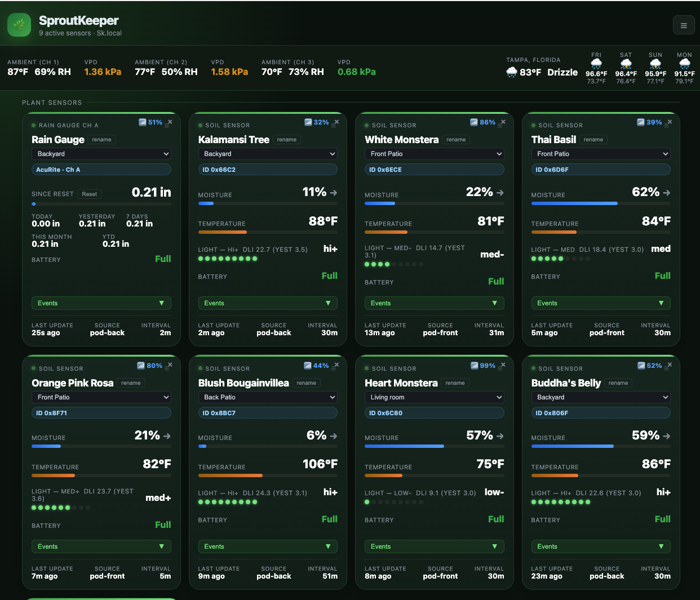
Task: Click the AcuRite · Ch A badge
Action: pos(101,170)
